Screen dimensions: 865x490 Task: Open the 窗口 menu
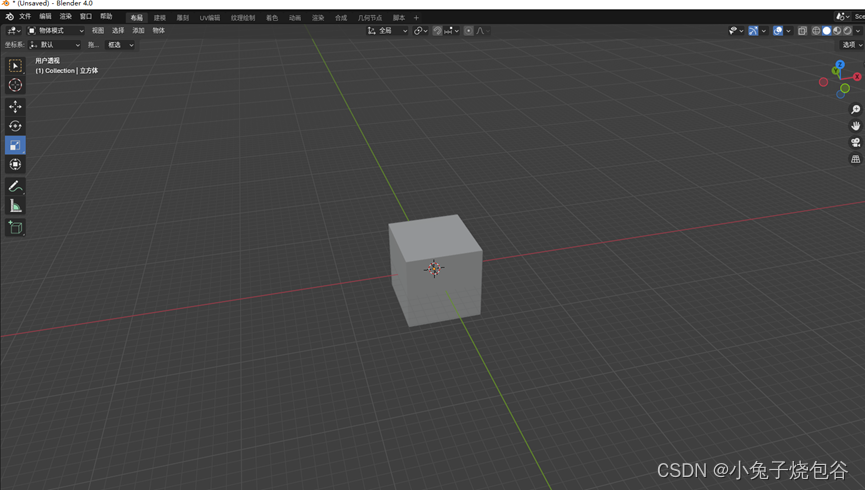pyautogui.click(x=86, y=17)
